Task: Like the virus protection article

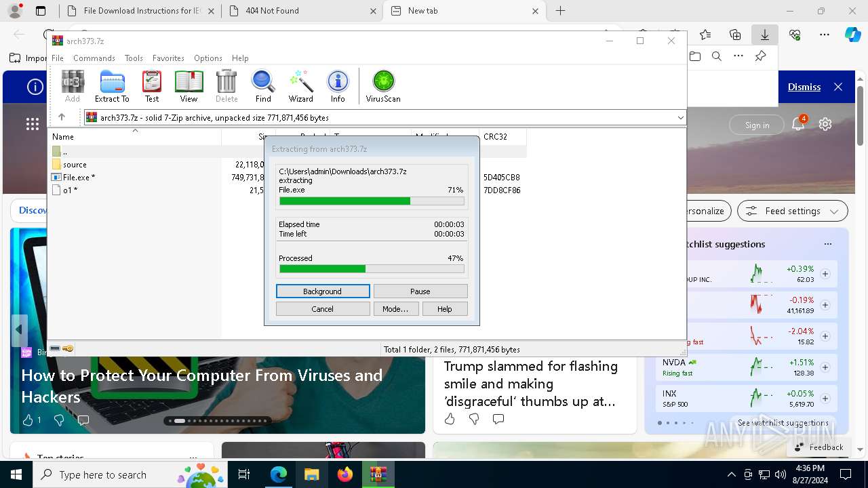Action: [28, 420]
